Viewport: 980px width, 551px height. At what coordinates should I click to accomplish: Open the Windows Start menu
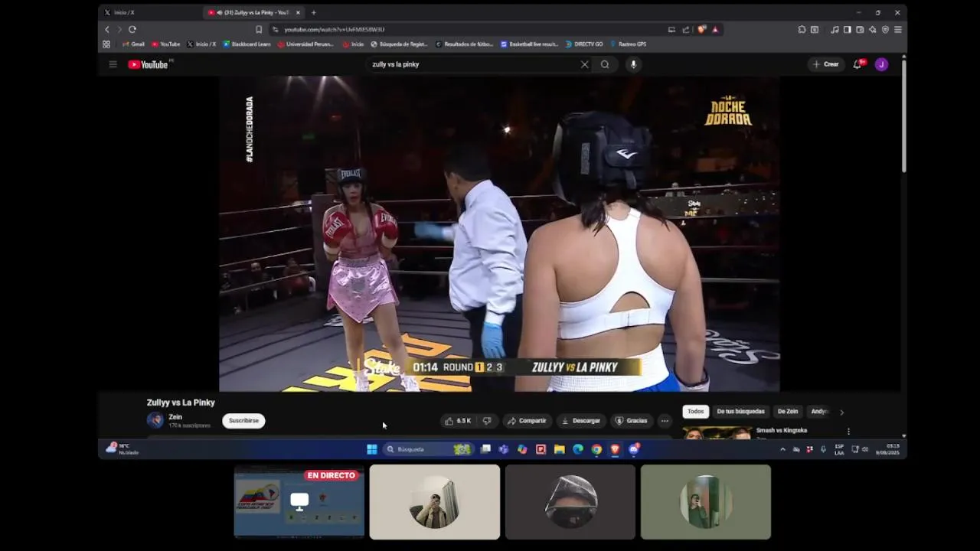tap(371, 449)
